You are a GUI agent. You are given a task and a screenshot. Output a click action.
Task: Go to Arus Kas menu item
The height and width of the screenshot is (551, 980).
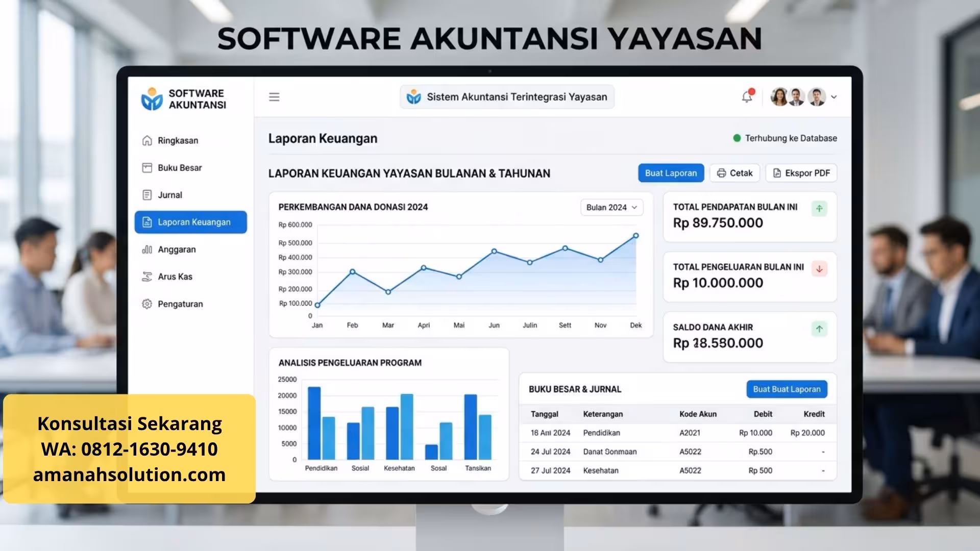pyautogui.click(x=175, y=277)
